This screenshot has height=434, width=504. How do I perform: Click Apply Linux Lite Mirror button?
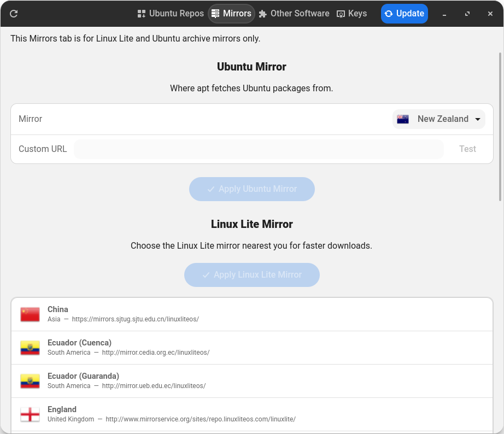(252, 275)
